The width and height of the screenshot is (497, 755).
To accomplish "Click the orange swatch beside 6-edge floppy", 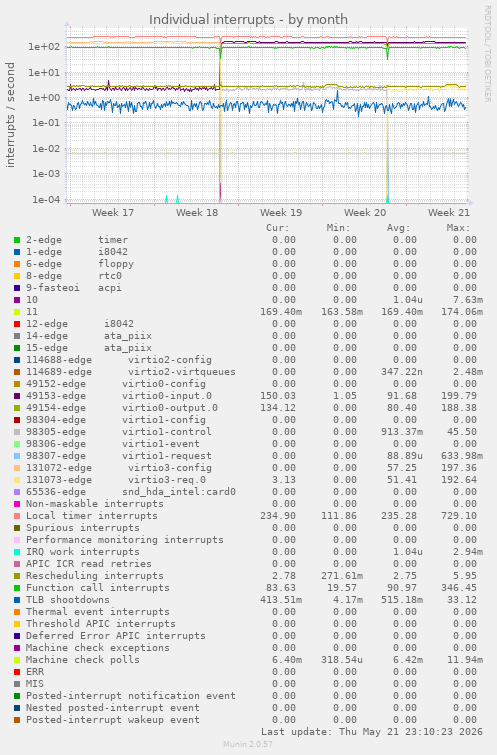I will pyautogui.click(x=17, y=264).
